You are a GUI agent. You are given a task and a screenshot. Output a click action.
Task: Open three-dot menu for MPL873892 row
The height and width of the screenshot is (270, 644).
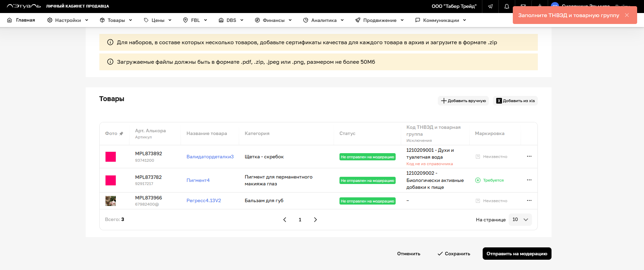(529, 157)
